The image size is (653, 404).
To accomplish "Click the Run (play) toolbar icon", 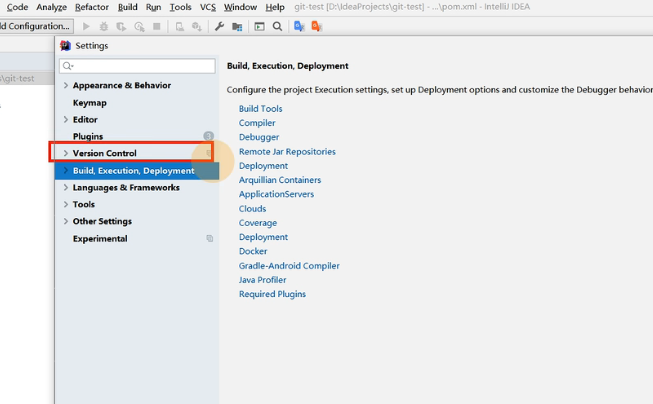I will coord(86,27).
